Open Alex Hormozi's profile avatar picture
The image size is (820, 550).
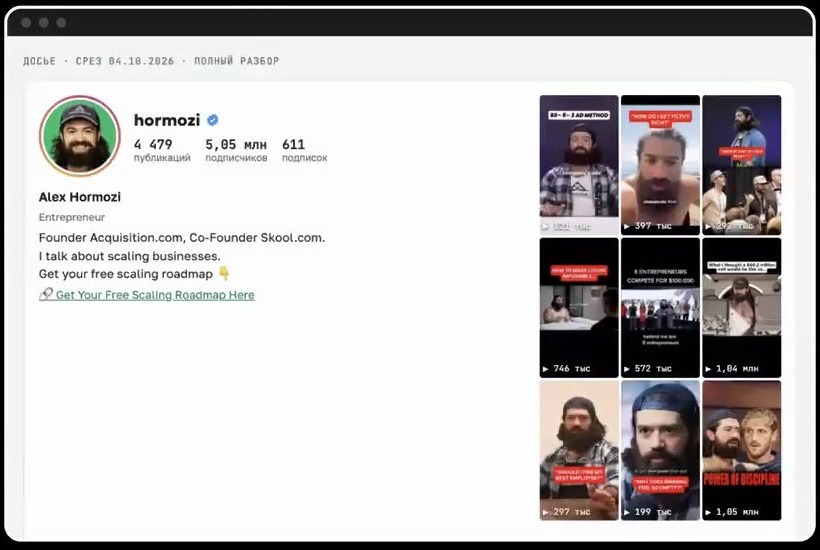79,135
